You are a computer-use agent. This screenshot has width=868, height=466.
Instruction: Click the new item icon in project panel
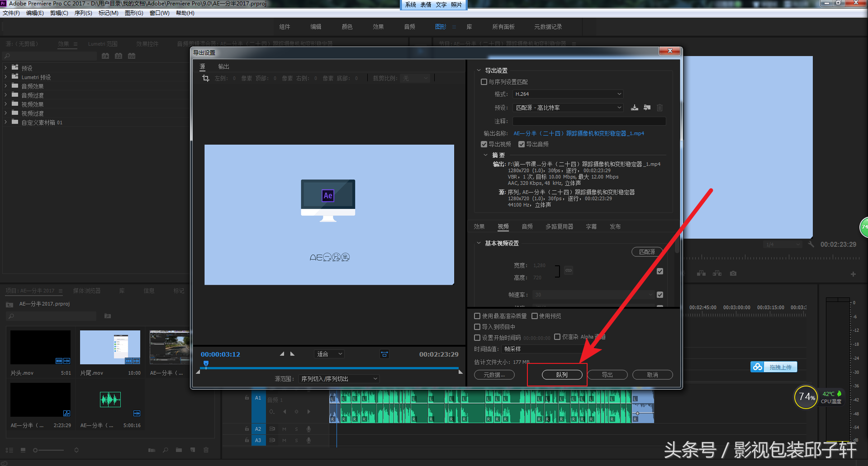[193, 450]
